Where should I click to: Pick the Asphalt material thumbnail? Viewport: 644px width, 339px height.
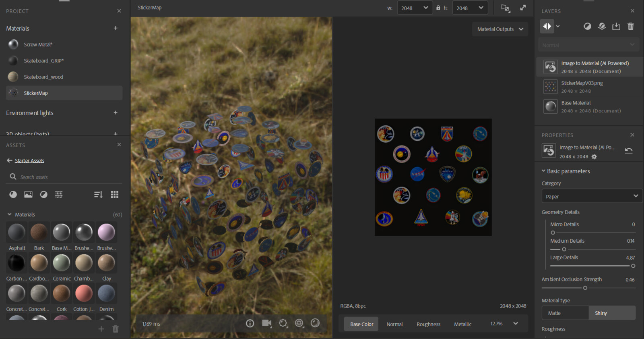click(x=17, y=232)
